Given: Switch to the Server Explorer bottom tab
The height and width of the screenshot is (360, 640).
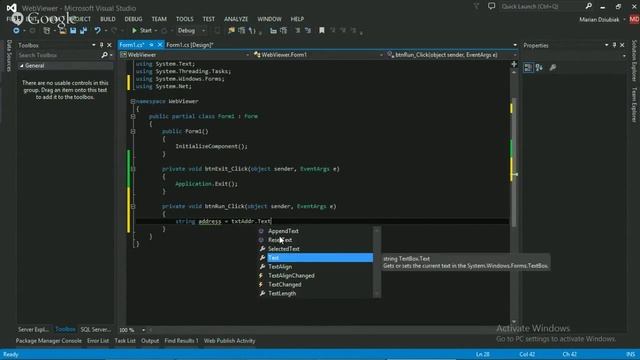Looking at the screenshot, I should pos(33,329).
